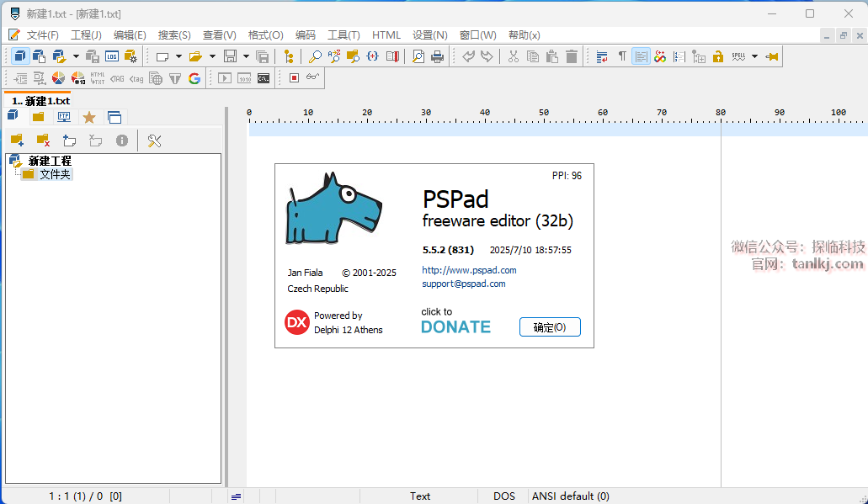
Task: Click the Google search toolbar icon
Action: [194, 78]
